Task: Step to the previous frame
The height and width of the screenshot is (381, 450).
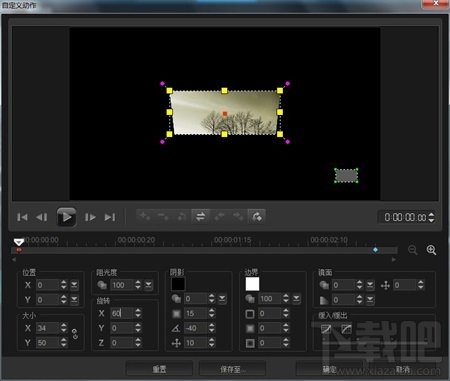Action: (42, 217)
